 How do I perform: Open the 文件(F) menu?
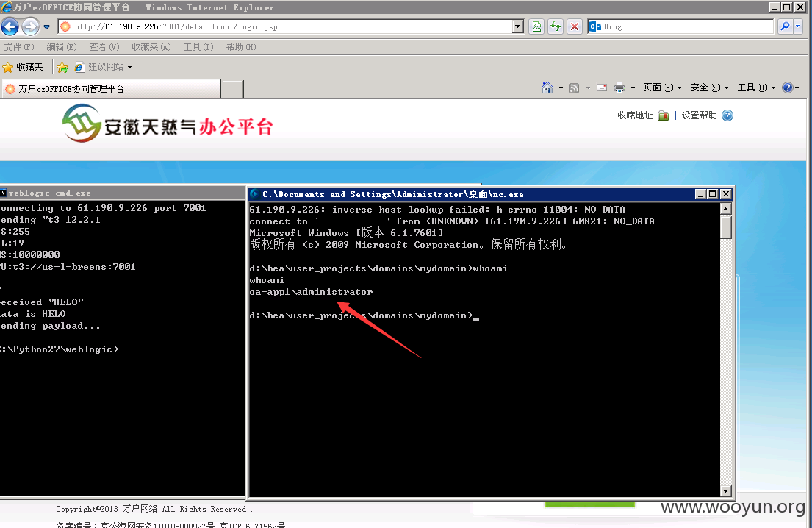tap(19, 47)
